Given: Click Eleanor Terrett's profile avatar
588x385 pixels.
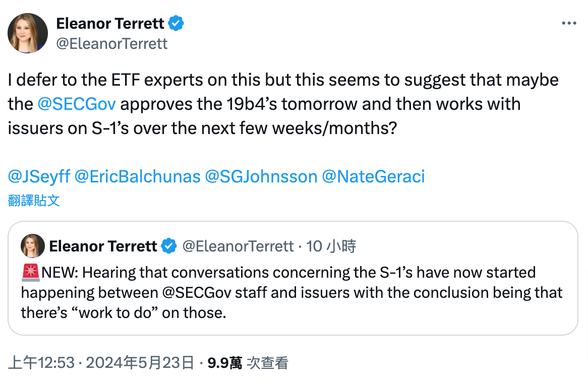Looking at the screenshot, I should [28, 33].
